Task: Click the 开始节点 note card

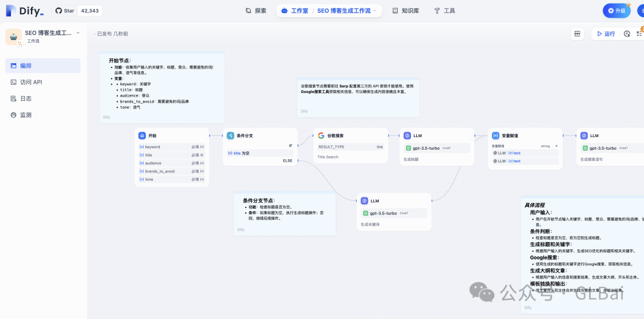Action: (162, 88)
